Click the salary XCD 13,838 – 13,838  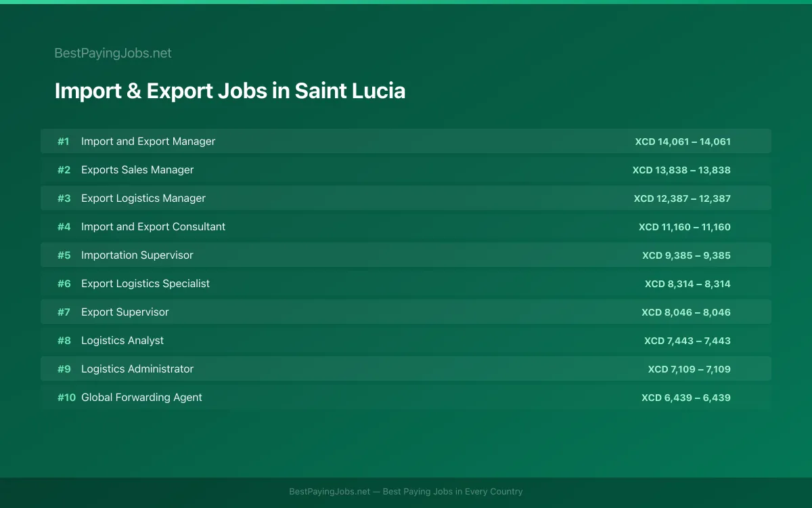click(681, 170)
